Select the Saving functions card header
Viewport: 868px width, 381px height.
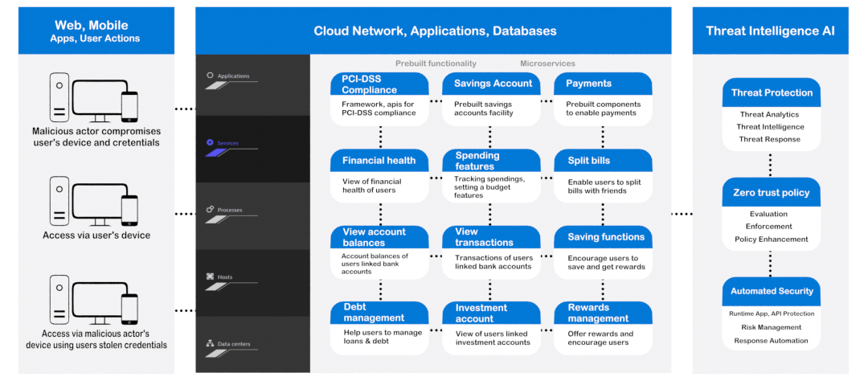click(603, 237)
